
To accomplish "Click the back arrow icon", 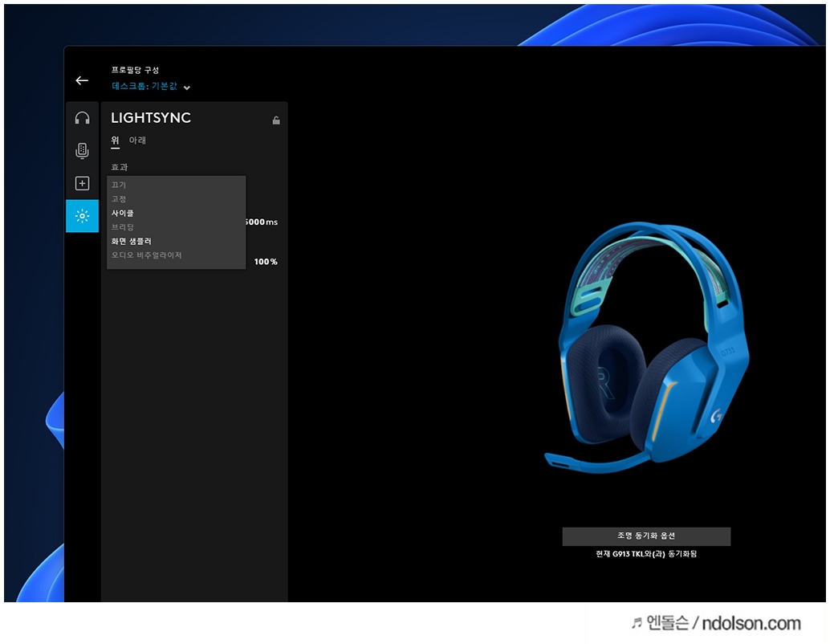I will click(82, 80).
